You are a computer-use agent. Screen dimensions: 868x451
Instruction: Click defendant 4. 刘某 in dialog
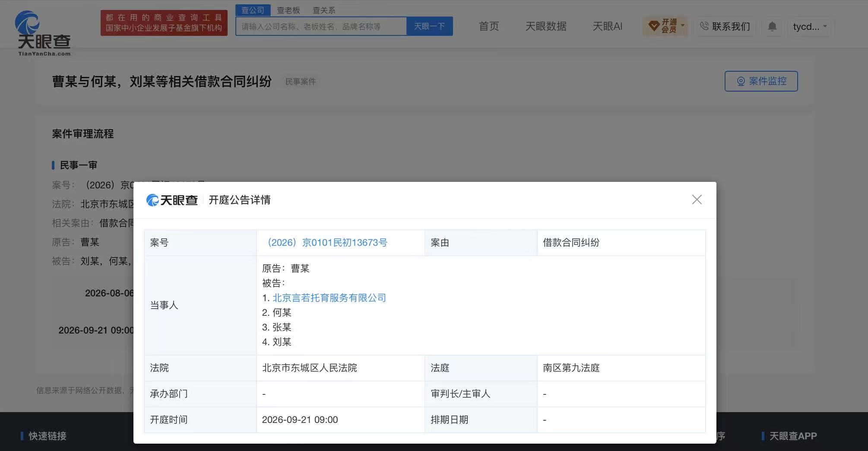[277, 342]
